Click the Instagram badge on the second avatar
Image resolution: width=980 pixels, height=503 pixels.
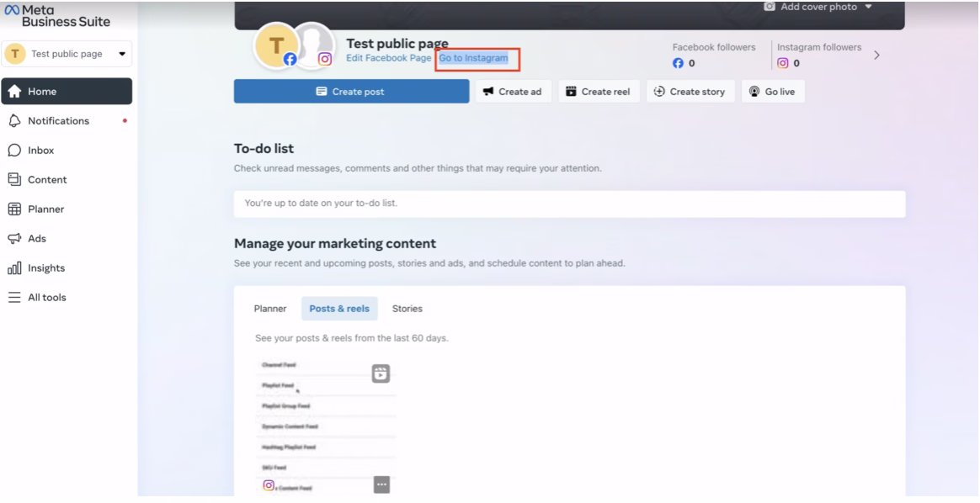point(325,59)
